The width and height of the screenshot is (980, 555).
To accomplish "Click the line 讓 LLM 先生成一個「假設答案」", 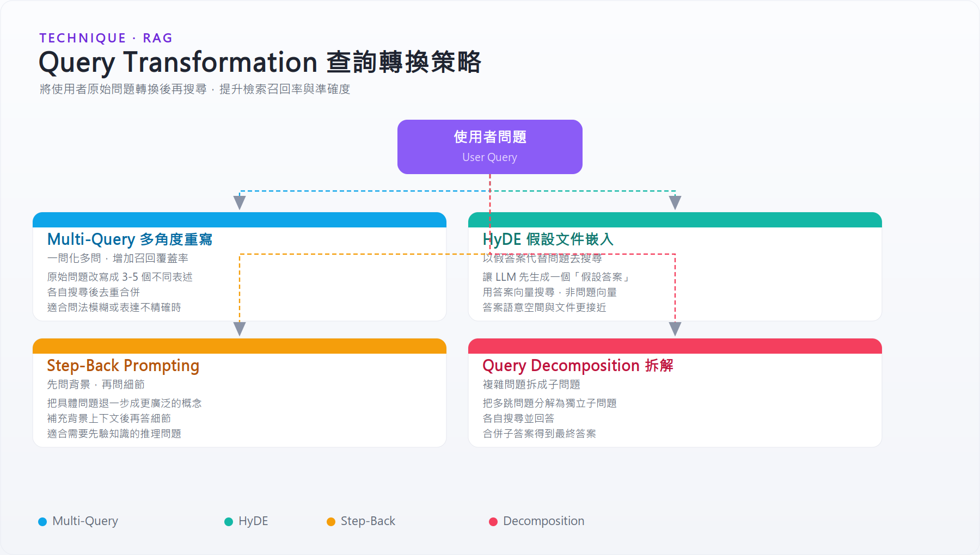I will click(557, 277).
